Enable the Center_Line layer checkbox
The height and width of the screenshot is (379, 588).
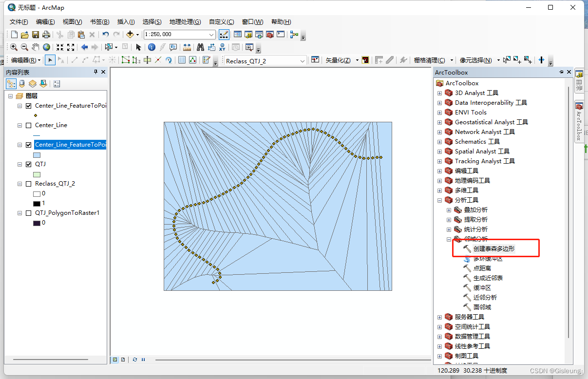(28, 126)
